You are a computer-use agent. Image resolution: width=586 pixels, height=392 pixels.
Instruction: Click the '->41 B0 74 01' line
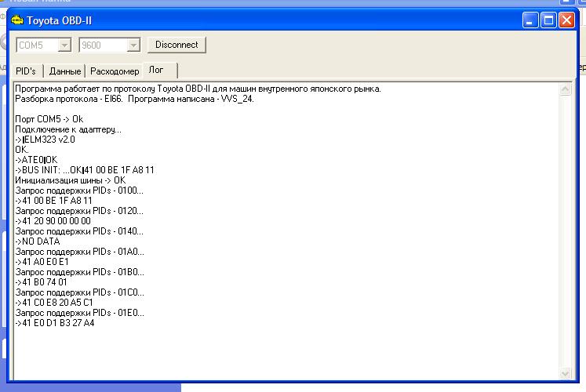click(41, 282)
